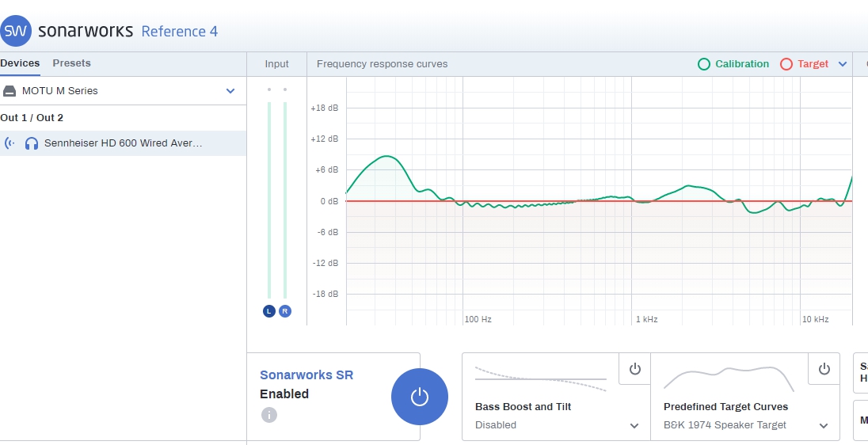Click the 10 kHz axis label
This screenshot has height=445, width=868.
(x=816, y=319)
